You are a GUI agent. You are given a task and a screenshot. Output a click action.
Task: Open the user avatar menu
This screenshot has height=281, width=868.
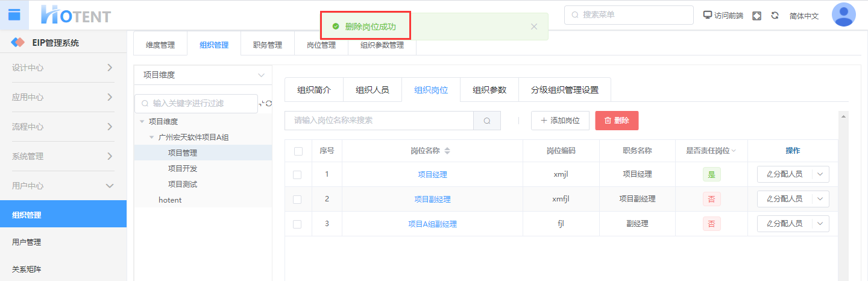click(x=843, y=14)
